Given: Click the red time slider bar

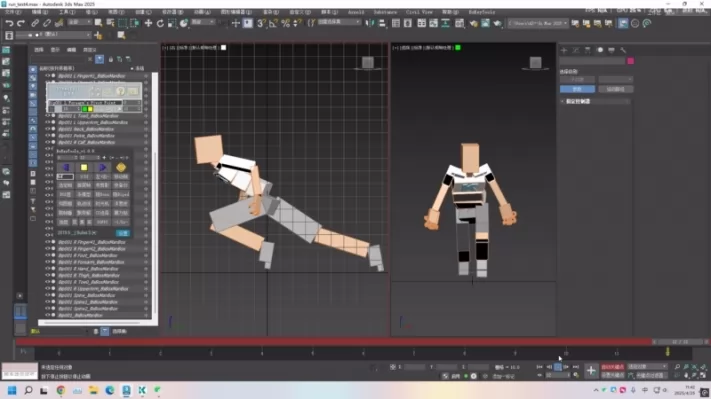Looking at the screenshot, I should point(334,342).
